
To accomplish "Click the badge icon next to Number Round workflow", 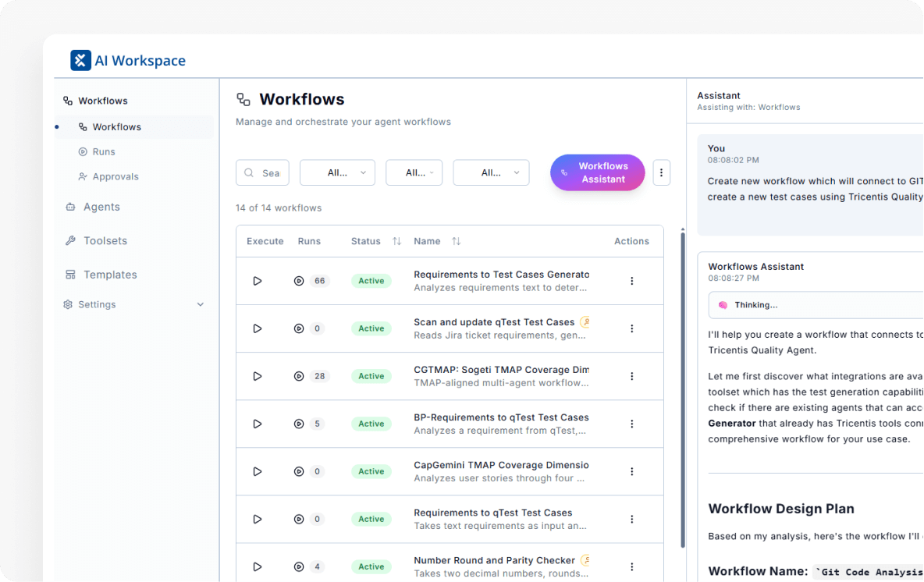I will point(585,560).
